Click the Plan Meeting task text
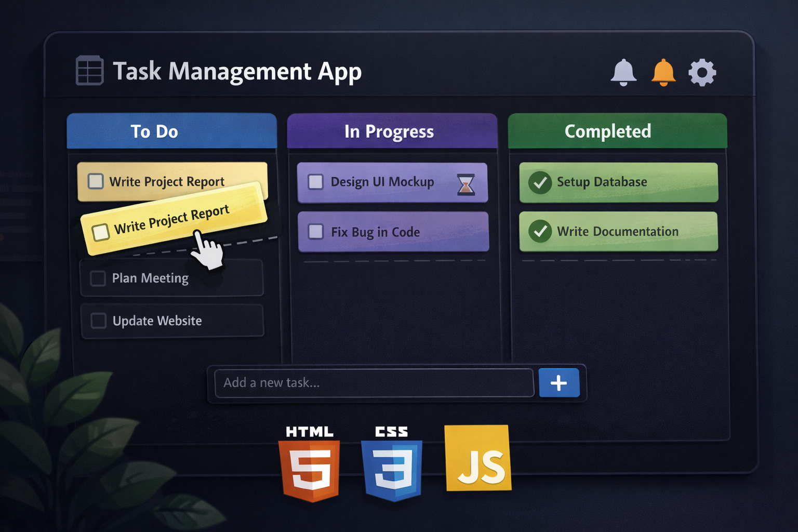Screen dimensions: 798x532 [x=150, y=278]
